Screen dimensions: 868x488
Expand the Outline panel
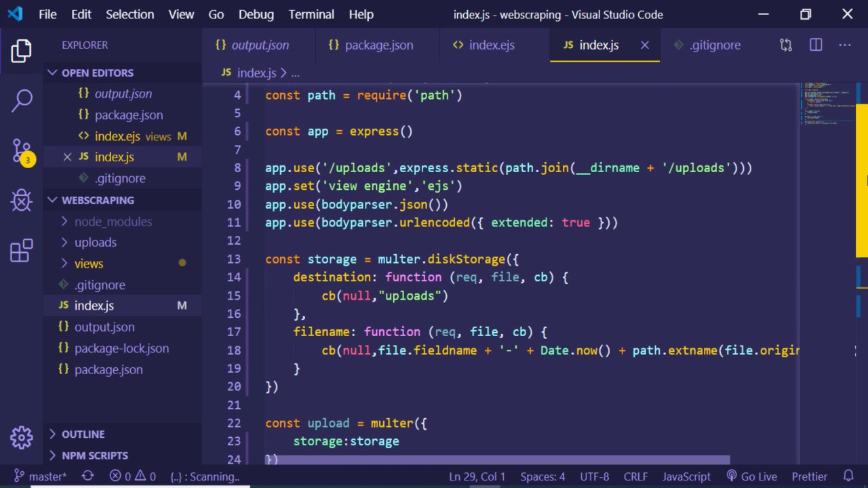click(x=83, y=434)
